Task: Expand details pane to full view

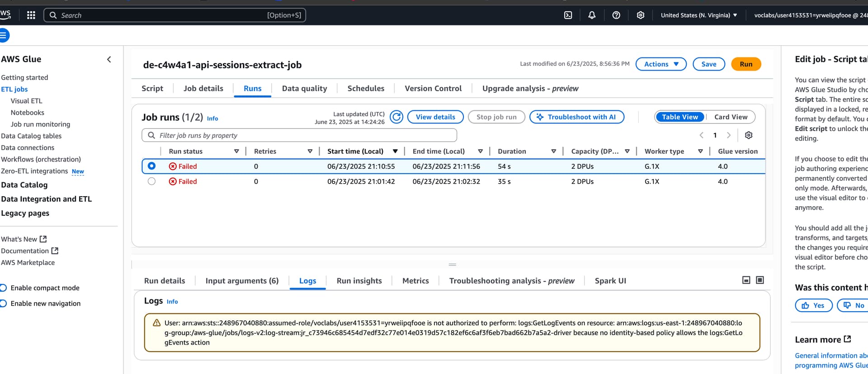Action: [760, 280]
